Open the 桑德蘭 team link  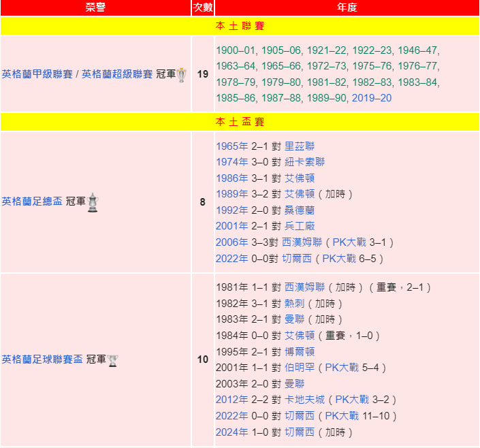300,210
